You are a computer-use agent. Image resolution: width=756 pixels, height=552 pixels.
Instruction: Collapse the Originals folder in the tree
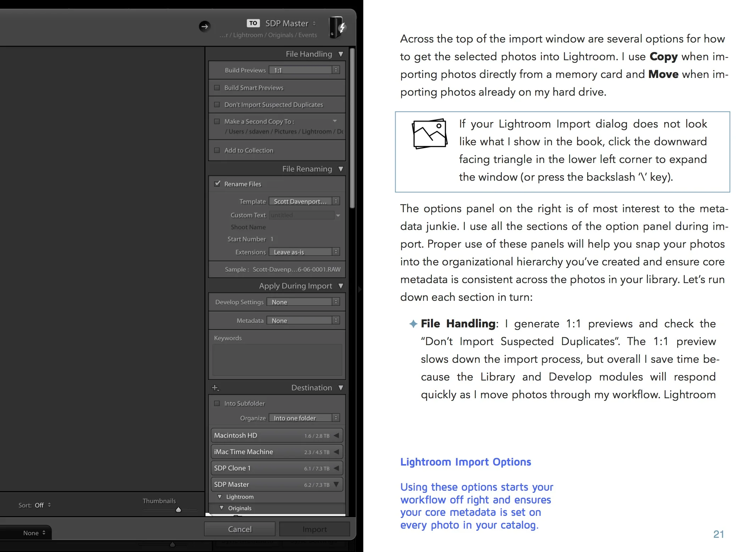click(x=222, y=508)
